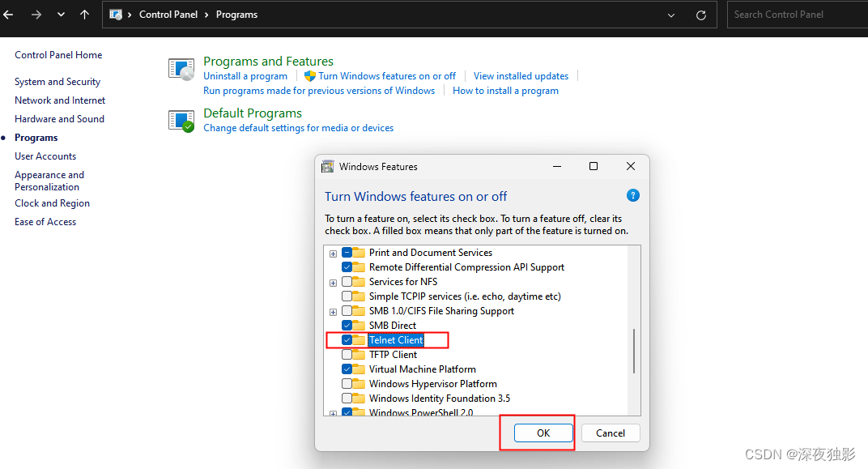Go up one level with up arrow

click(84, 15)
